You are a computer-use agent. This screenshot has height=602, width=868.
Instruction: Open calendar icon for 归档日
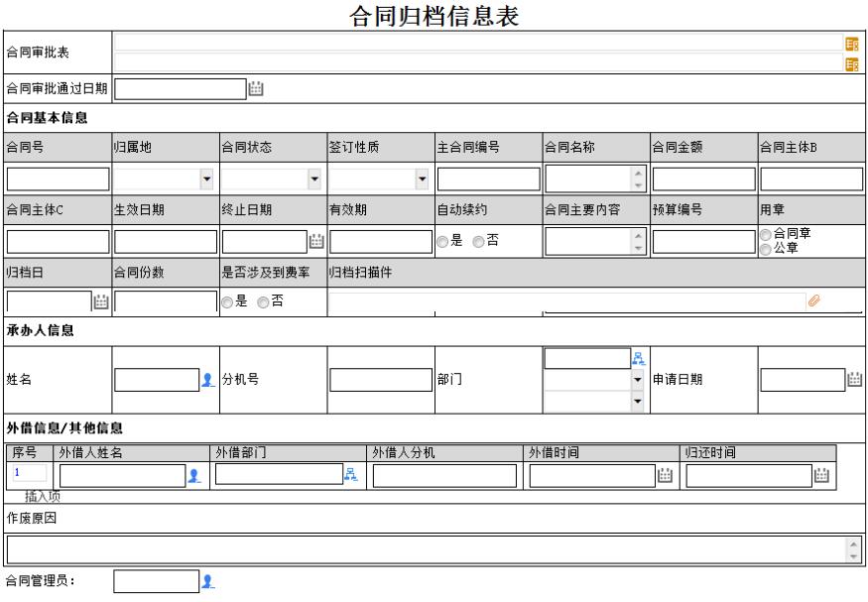[101, 301]
